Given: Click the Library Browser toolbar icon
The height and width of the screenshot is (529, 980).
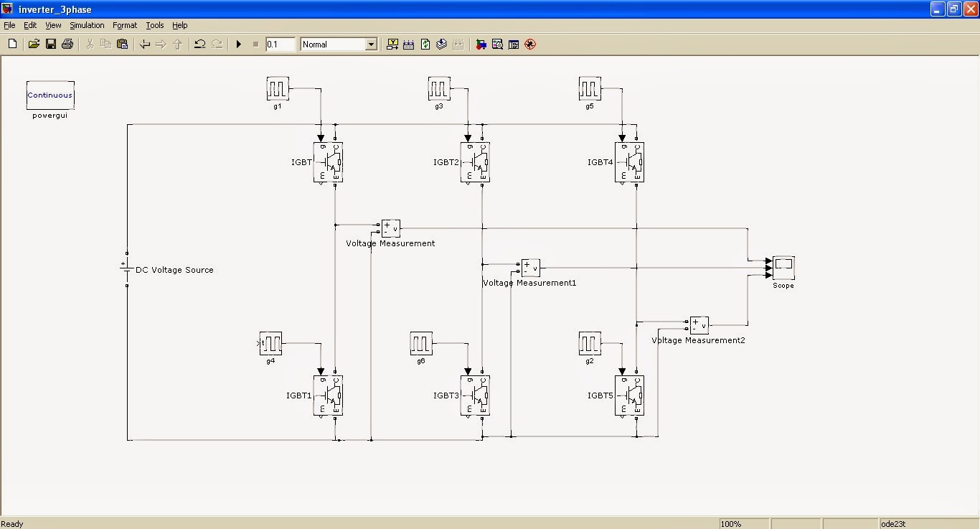Looking at the screenshot, I should [481, 45].
